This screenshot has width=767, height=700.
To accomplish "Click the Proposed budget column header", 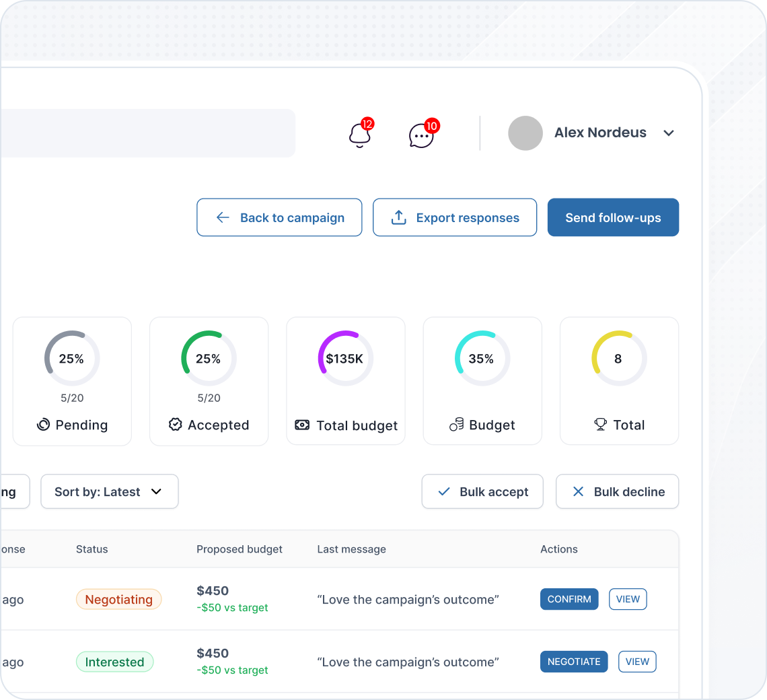I will click(x=240, y=549).
